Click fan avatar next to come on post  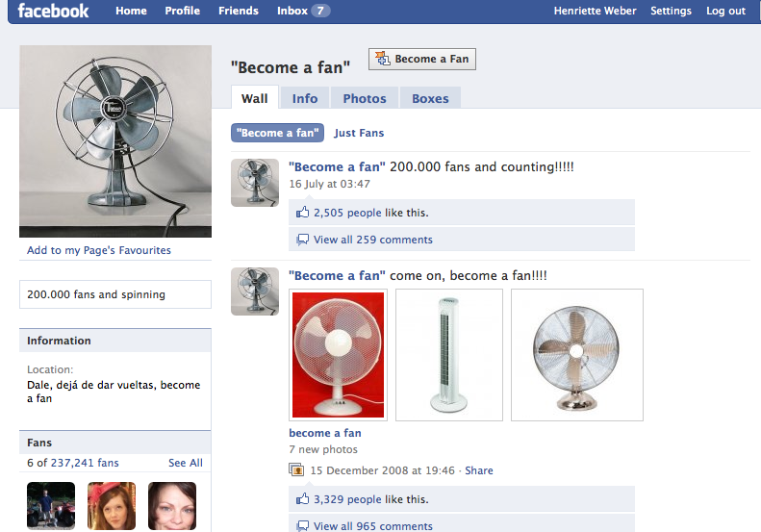pos(255,291)
